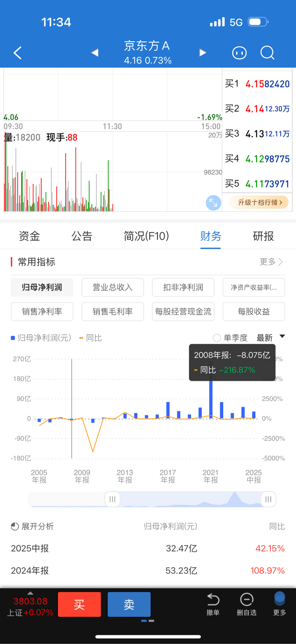Tap 2009年报 axis label
Viewport: 296px width, 644px height.
(x=82, y=476)
